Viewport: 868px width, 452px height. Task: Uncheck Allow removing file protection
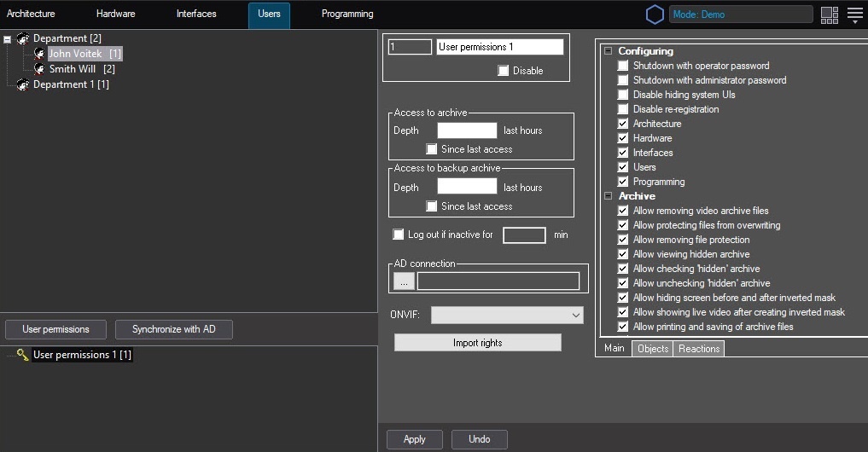623,240
